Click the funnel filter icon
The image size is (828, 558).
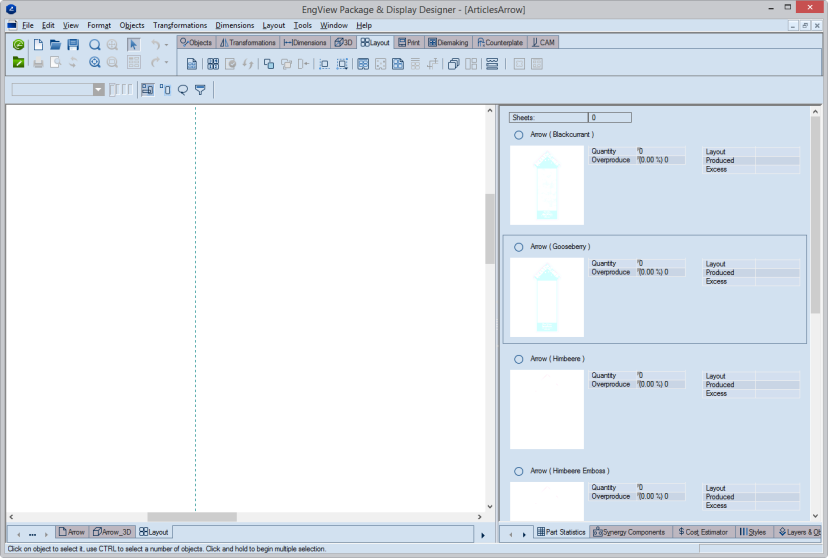[201, 89]
